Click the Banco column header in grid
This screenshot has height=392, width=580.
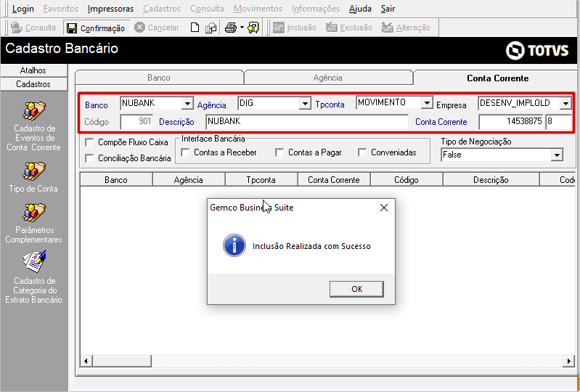(116, 180)
